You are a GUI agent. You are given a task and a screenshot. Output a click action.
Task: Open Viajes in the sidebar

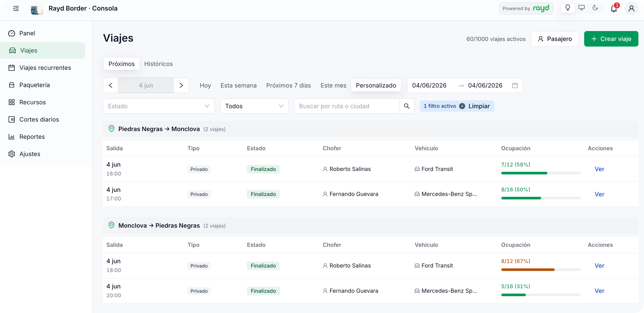(x=43, y=51)
